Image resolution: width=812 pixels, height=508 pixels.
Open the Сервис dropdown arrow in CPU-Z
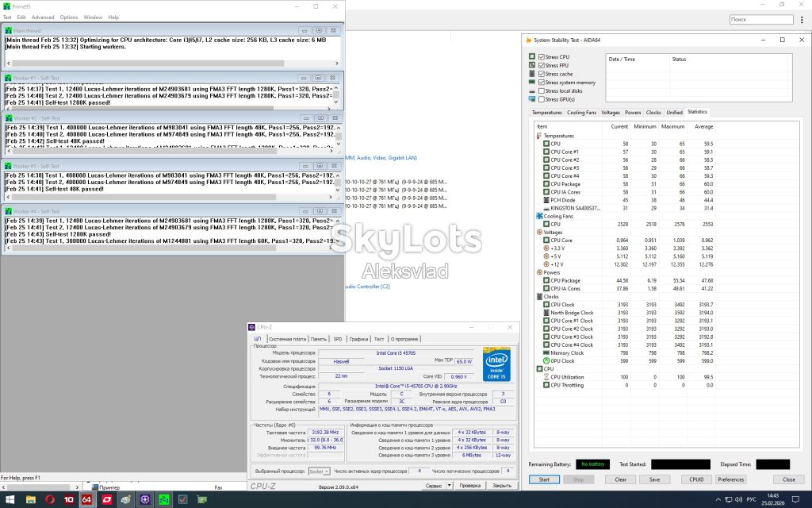450,486
